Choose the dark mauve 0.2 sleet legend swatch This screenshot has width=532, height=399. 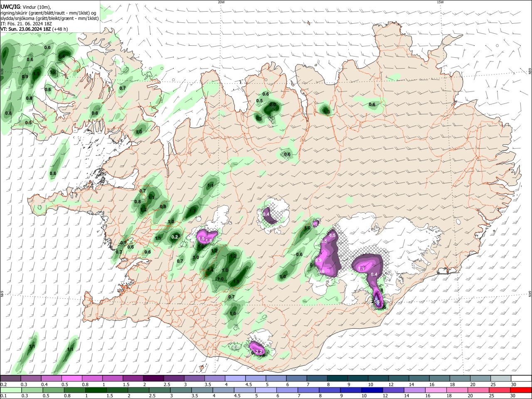click(x=10, y=379)
